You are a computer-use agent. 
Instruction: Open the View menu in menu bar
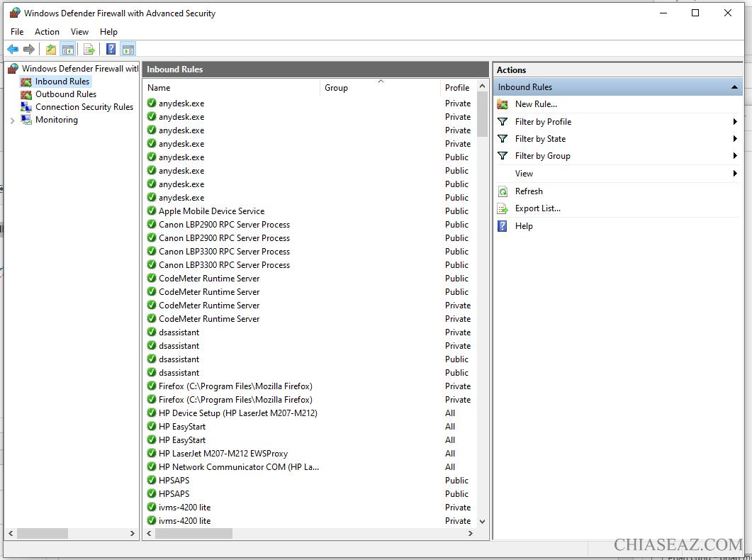coord(79,32)
